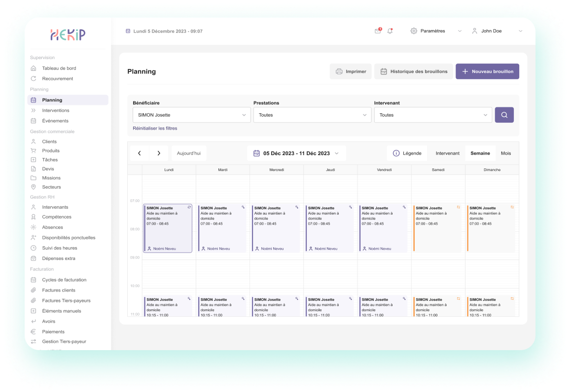Open the mail inbox icon with badge
Screen dimensions: 570x392
378,31
